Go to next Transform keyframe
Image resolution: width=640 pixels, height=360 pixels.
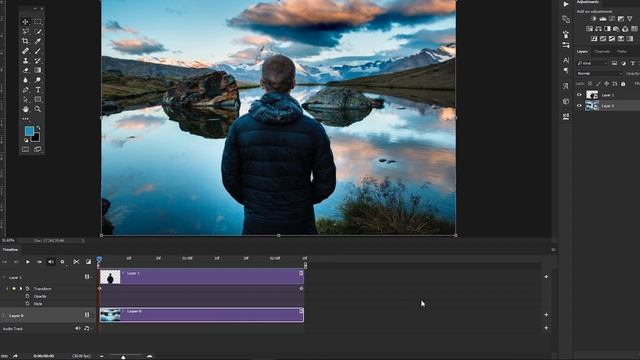pyautogui.click(x=21, y=289)
